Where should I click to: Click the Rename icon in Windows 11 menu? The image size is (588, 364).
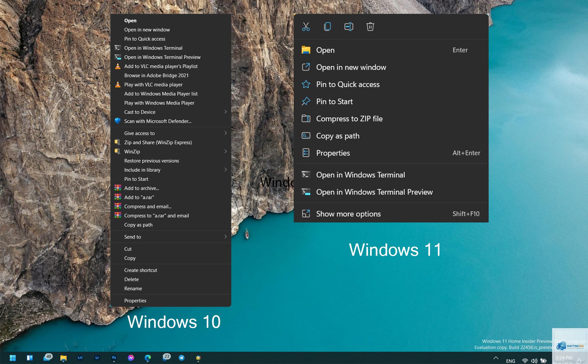click(349, 27)
